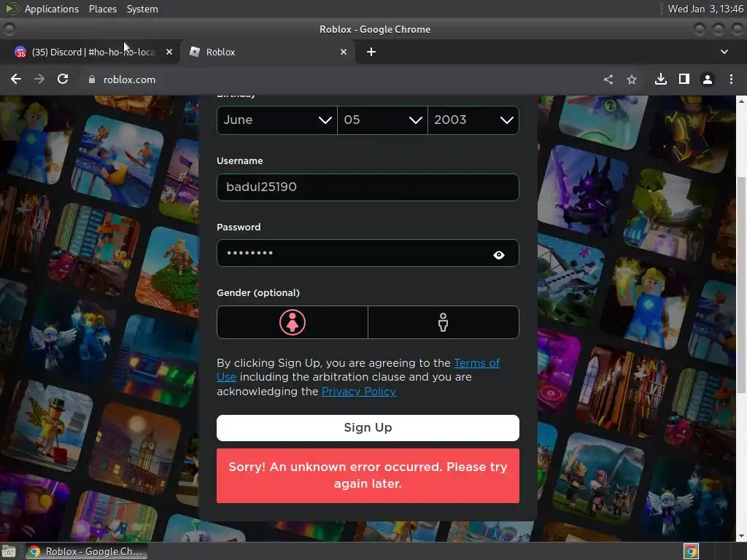This screenshot has height=560, width=747.
Task: Click the Password label
Action: tap(239, 227)
